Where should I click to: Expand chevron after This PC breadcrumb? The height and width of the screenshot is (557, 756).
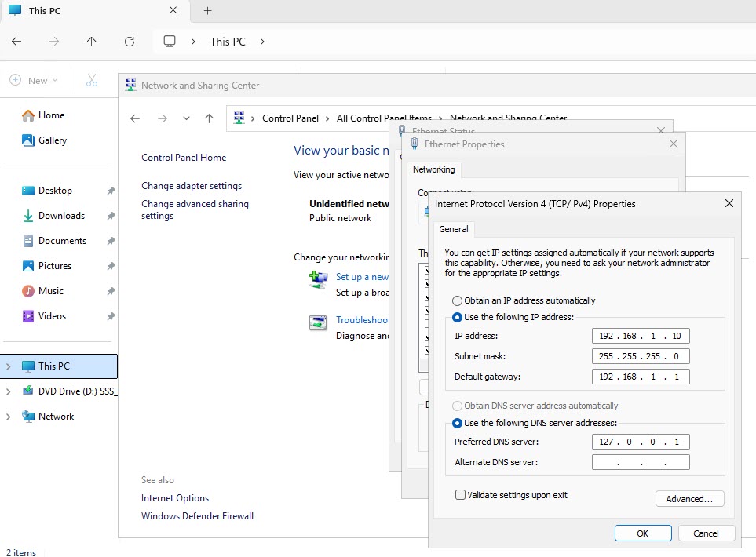261,42
